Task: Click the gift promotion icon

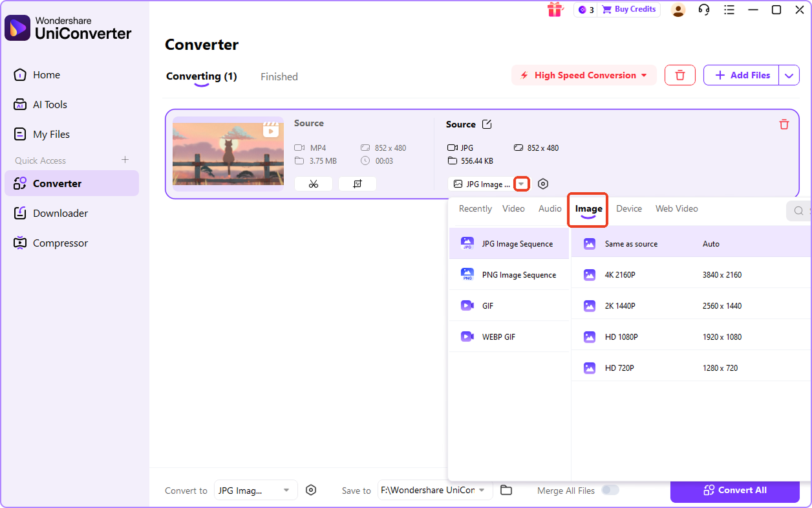Action: (555, 10)
